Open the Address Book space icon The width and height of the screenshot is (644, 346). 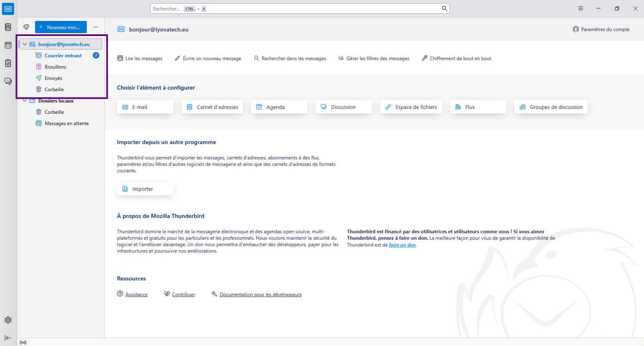(8, 27)
